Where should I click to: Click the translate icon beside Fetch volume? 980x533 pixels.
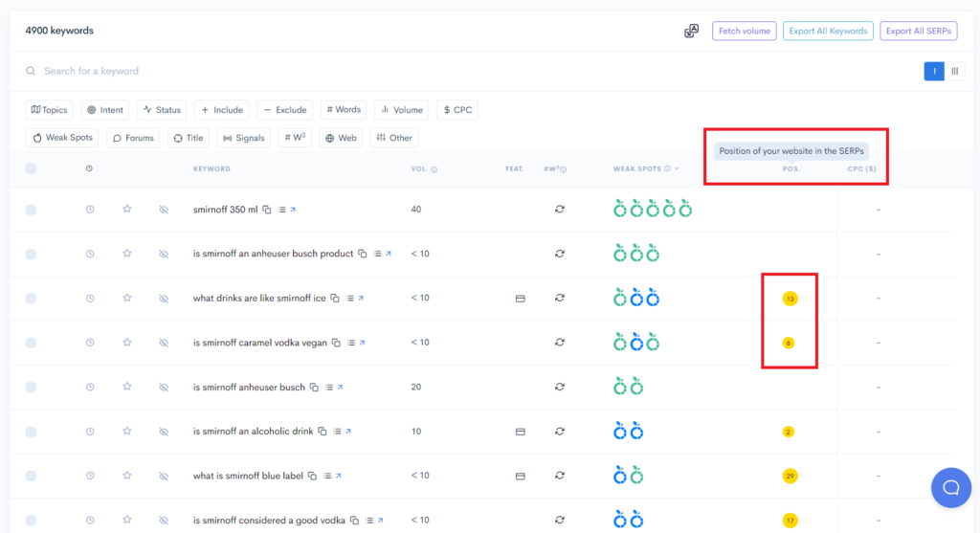(691, 32)
